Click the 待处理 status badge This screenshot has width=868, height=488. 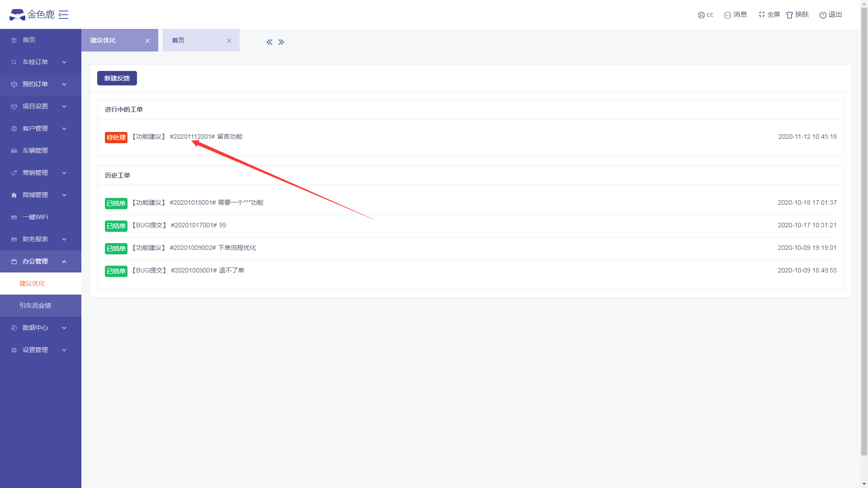point(116,137)
